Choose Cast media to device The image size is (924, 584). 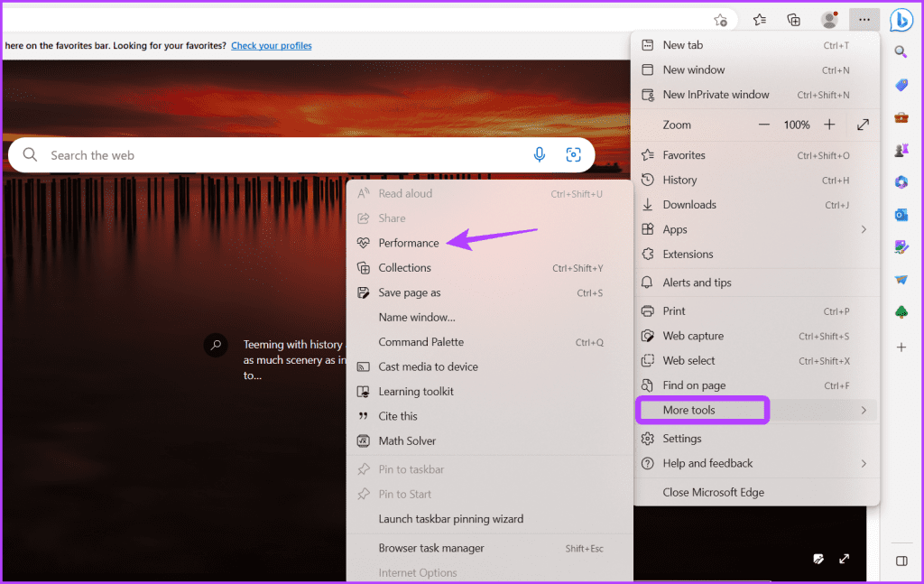click(x=490, y=366)
